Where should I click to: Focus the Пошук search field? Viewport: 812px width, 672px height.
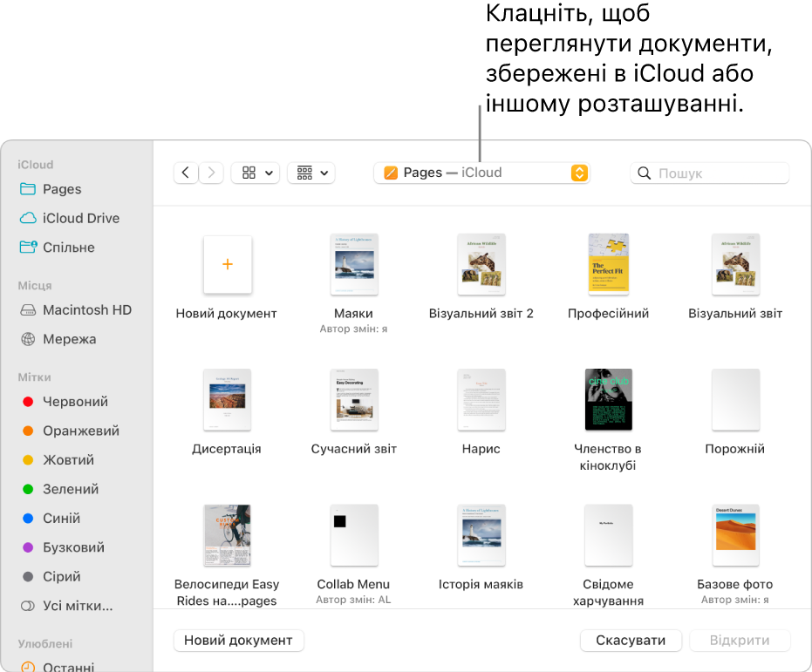pos(709,173)
